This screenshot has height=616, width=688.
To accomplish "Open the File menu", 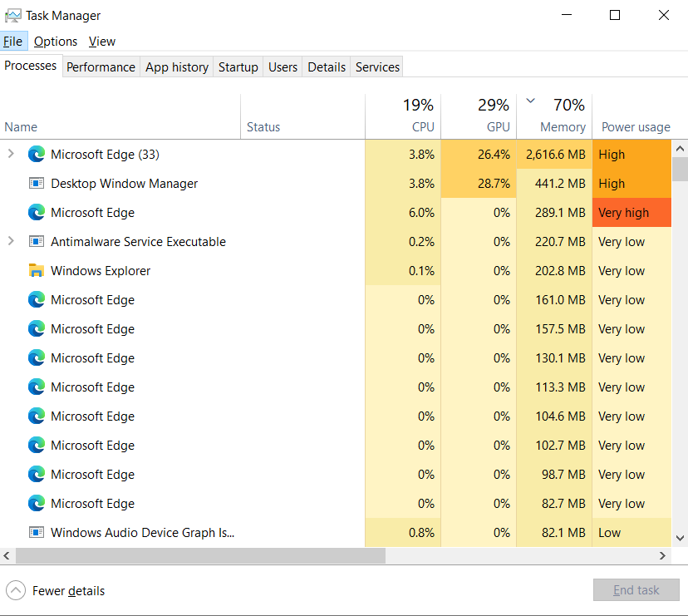I will (x=13, y=42).
